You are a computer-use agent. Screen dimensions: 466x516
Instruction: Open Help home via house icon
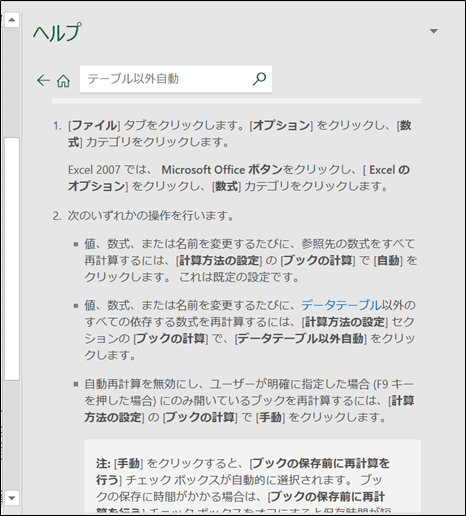pyautogui.click(x=63, y=80)
